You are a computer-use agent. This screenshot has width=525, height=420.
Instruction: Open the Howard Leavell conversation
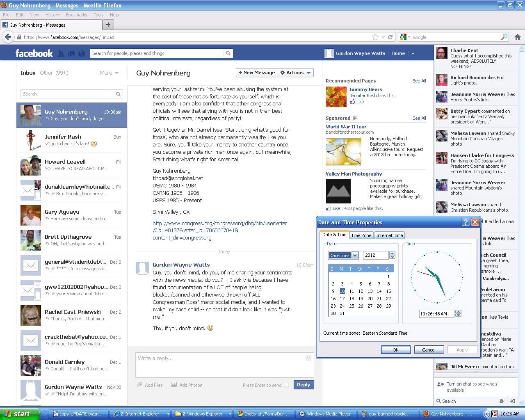pyautogui.click(x=72, y=165)
